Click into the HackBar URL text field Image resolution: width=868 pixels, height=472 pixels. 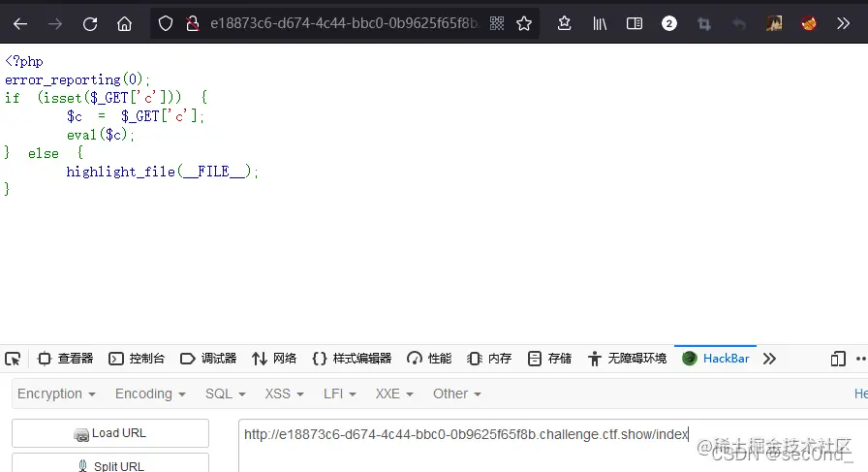pyautogui.click(x=553, y=446)
